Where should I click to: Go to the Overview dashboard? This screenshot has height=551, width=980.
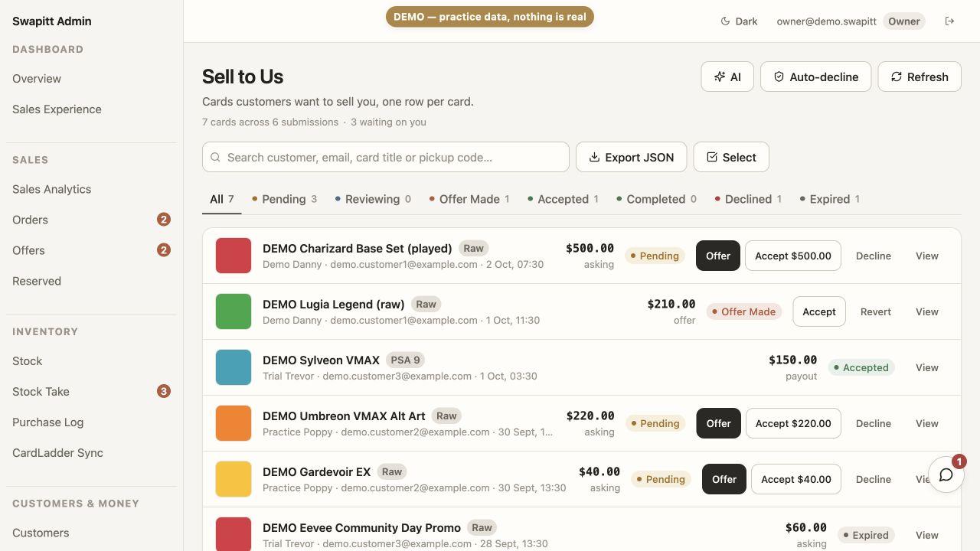pos(91,78)
